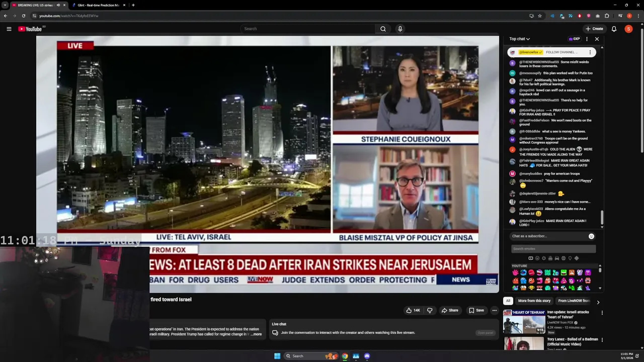Select the sports ball emote category
This screenshot has width=644, height=362.
563,258
